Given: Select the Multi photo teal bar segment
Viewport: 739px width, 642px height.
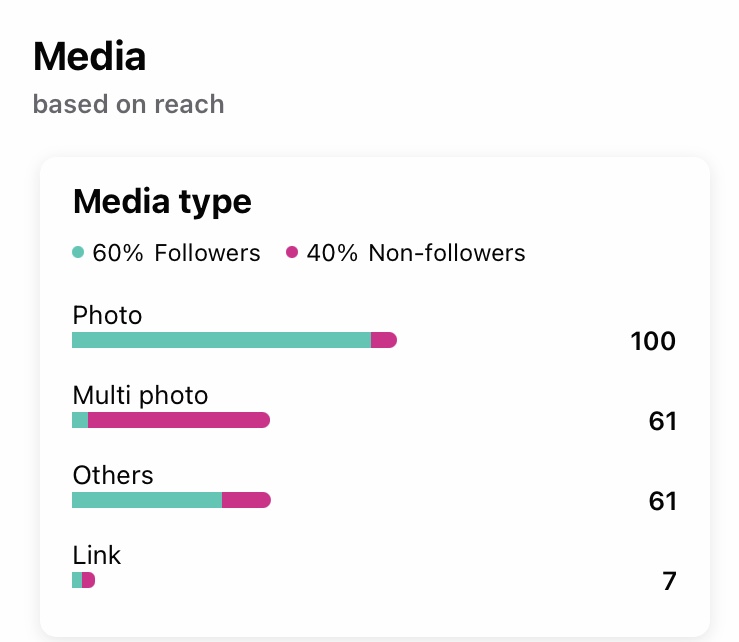Looking at the screenshot, I should click(80, 420).
